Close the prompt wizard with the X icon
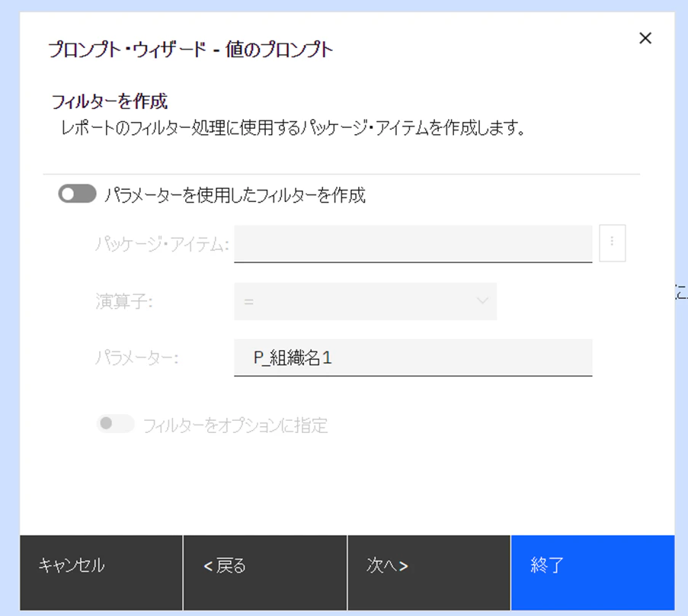This screenshot has width=688, height=616. 645,38
